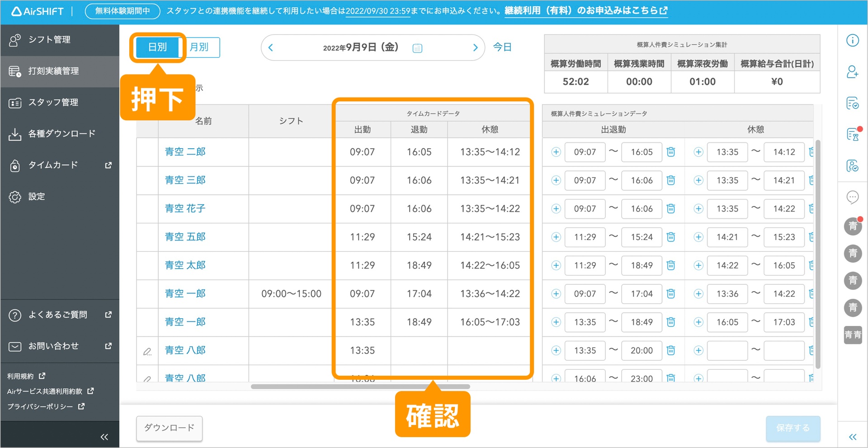Click the info icon in right sidebar
Viewport: 868px width, 448px height.
point(852,41)
